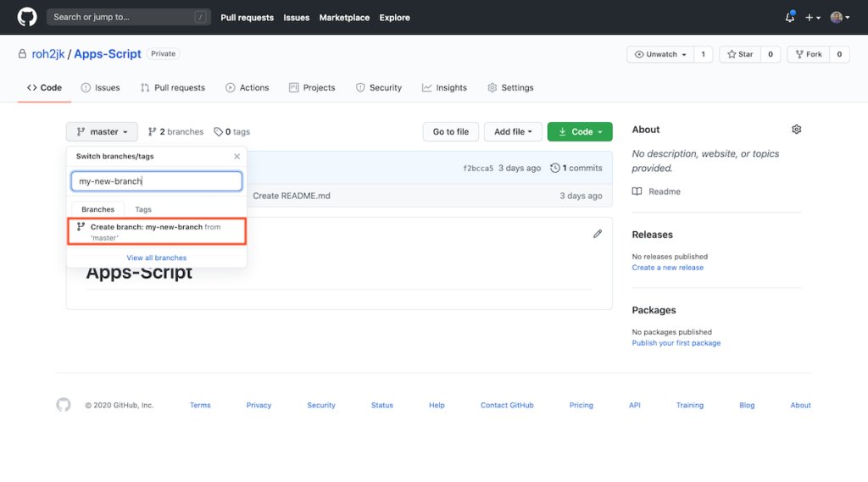Open the GitHub home logo
The height and width of the screenshot is (482, 868).
click(26, 17)
